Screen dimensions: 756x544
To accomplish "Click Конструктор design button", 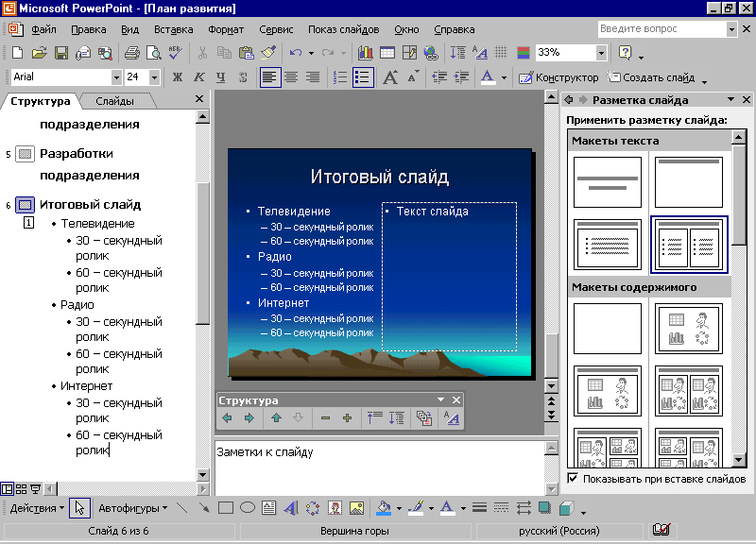I will (x=558, y=77).
